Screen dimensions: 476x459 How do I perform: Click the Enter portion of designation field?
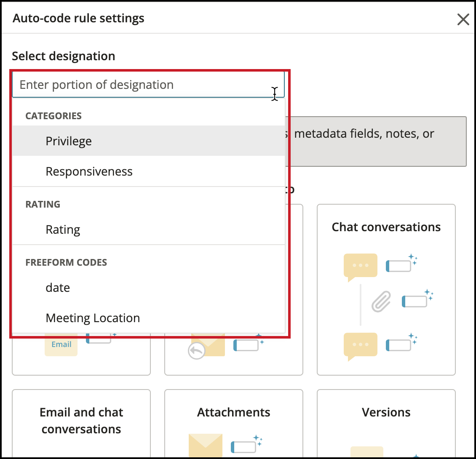click(148, 85)
